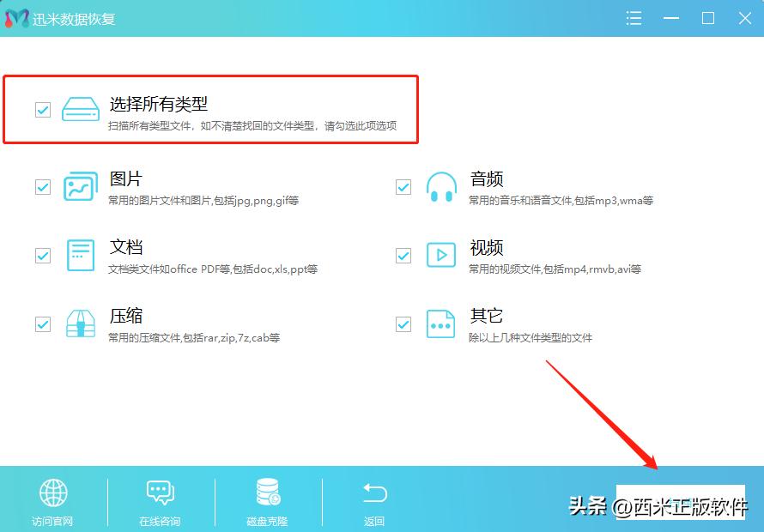Open the 在线咨询 chat bubble icon
This screenshot has width=764, height=532.
[160, 492]
